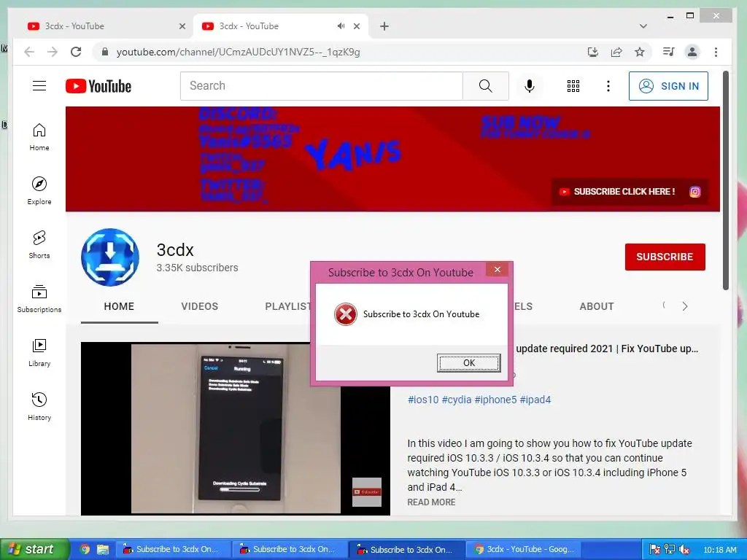Open the YouTube hamburger guide menu
This screenshot has height=560, width=747.
point(39,86)
